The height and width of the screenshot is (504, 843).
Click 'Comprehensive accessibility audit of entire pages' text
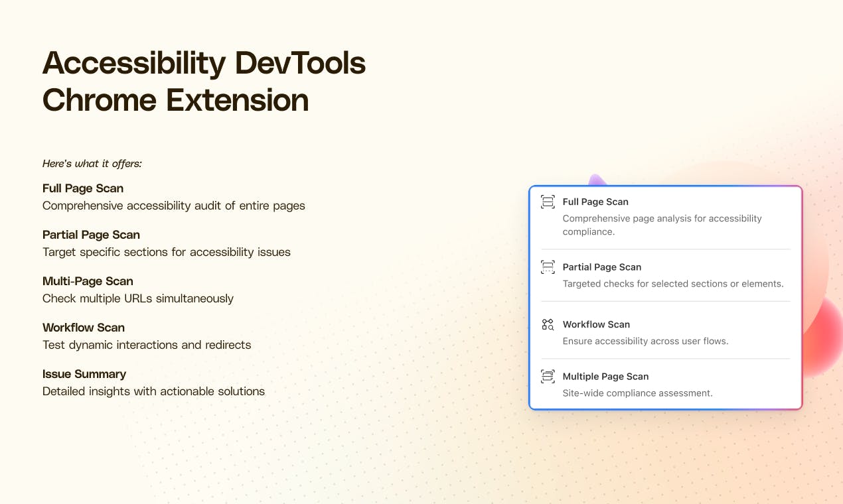click(174, 206)
